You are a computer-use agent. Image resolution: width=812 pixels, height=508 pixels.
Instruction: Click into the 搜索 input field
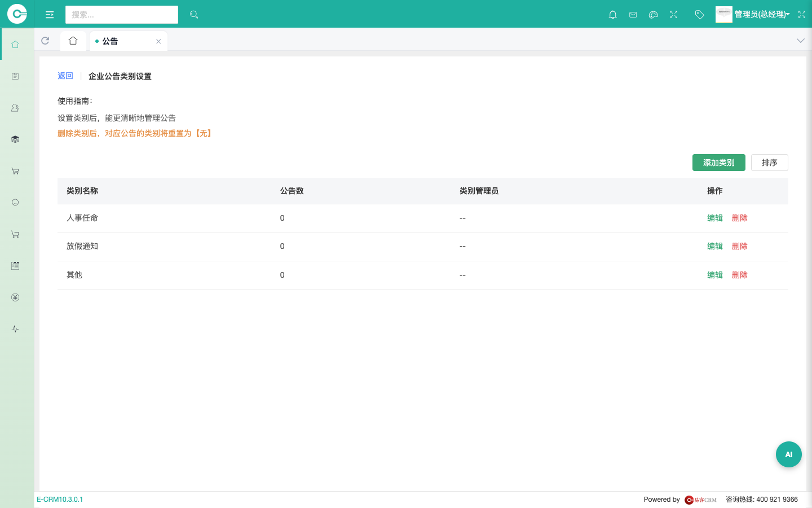[122, 15]
